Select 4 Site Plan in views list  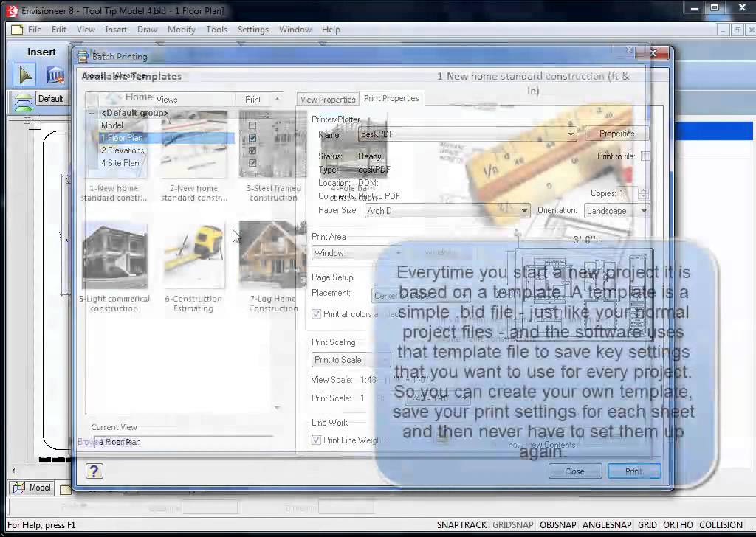120,163
